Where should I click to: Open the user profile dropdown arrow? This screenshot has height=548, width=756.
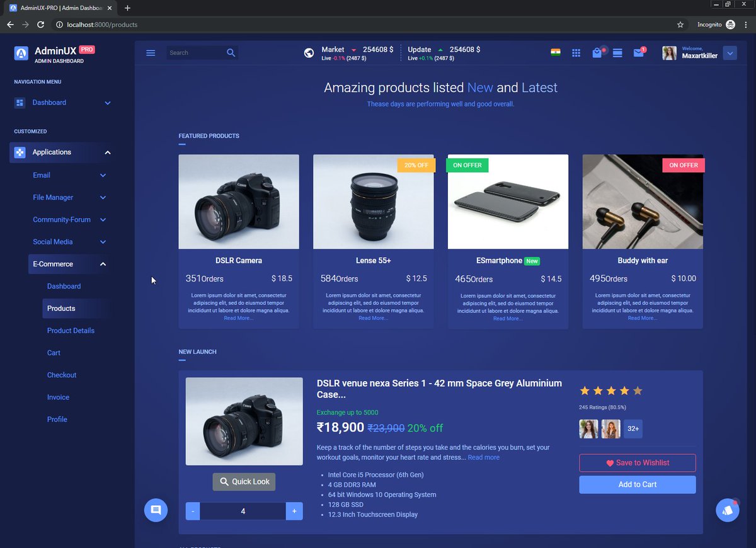pyautogui.click(x=730, y=53)
